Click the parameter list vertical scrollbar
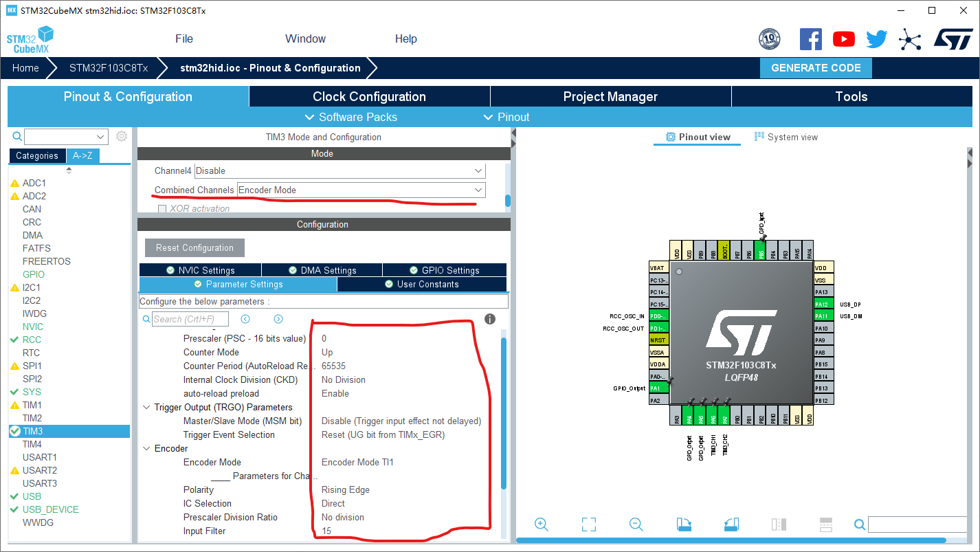980x552 pixels. click(x=504, y=412)
